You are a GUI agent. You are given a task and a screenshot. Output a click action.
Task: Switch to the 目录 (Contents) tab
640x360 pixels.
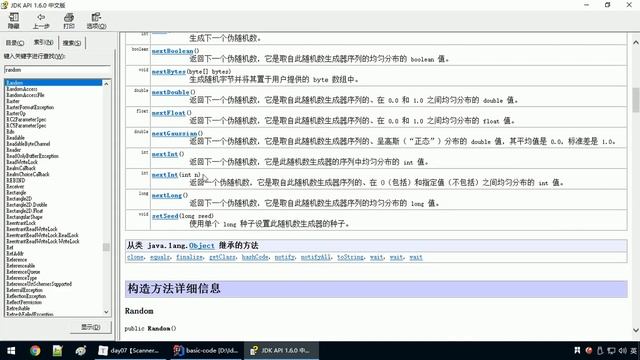15,43
